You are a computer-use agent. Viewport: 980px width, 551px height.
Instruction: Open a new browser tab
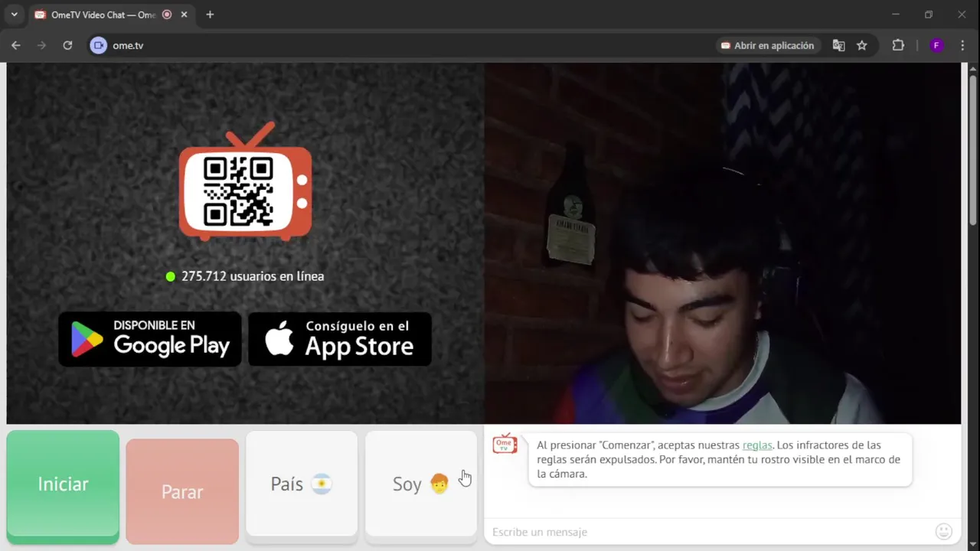click(x=210, y=15)
